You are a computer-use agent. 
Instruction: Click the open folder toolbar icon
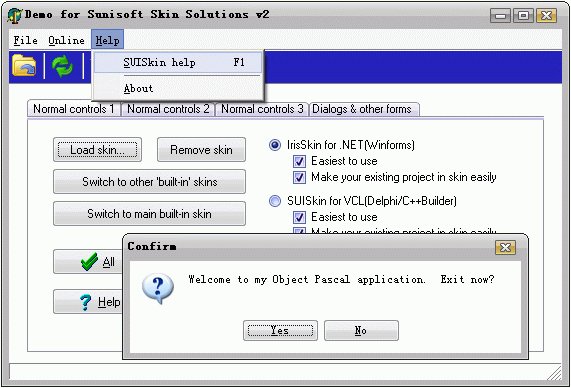[24, 66]
